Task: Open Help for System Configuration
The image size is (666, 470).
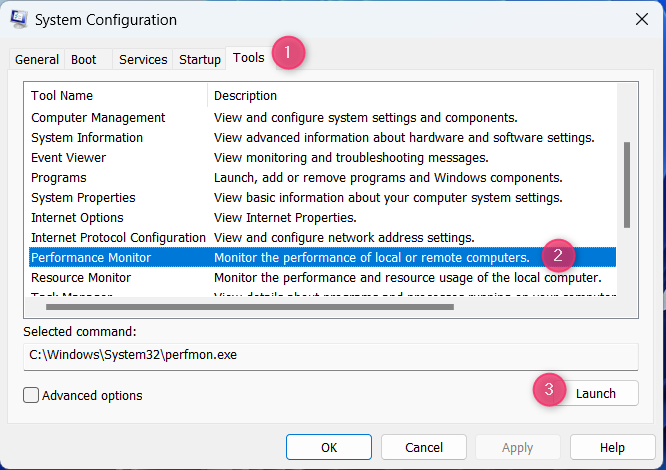Action: coord(612,447)
